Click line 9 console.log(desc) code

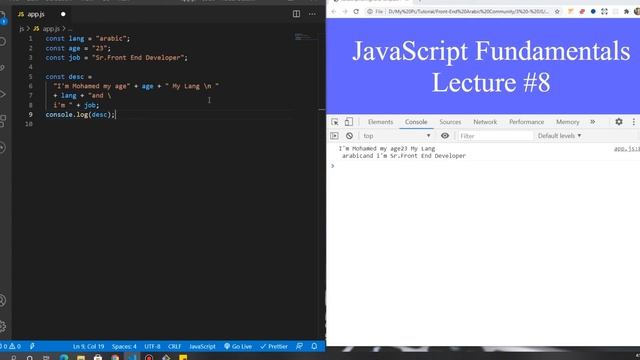pos(80,115)
